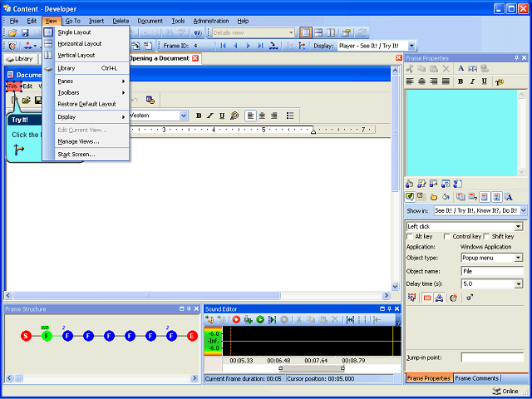Click the horizontal layout icon in toolbar
532x399 pixels.
pos(318,33)
